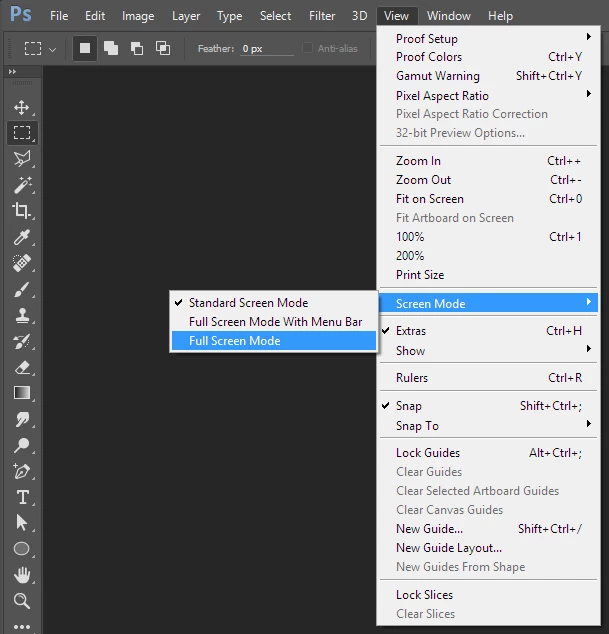
Task: Expand the Snap To submenu
Action: (488, 425)
